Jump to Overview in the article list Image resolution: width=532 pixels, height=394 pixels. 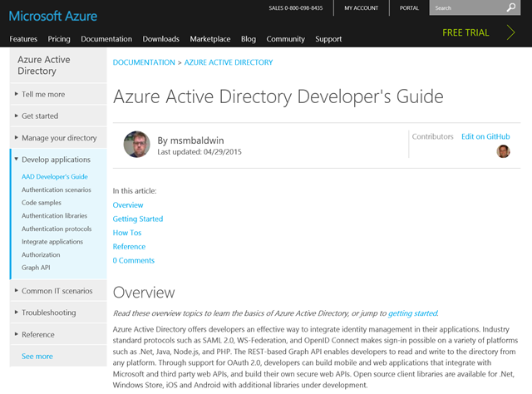tap(128, 205)
